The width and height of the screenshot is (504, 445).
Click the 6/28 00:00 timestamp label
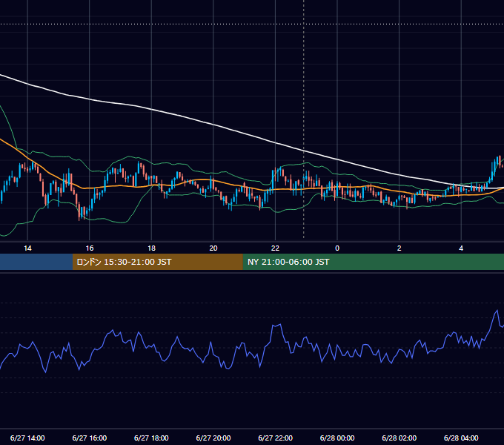coord(337,438)
